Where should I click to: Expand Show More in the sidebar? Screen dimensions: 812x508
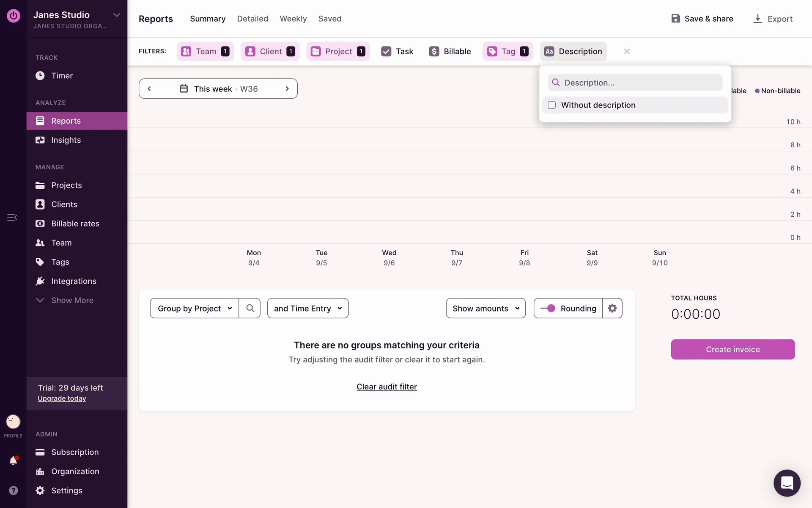(x=72, y=300)
